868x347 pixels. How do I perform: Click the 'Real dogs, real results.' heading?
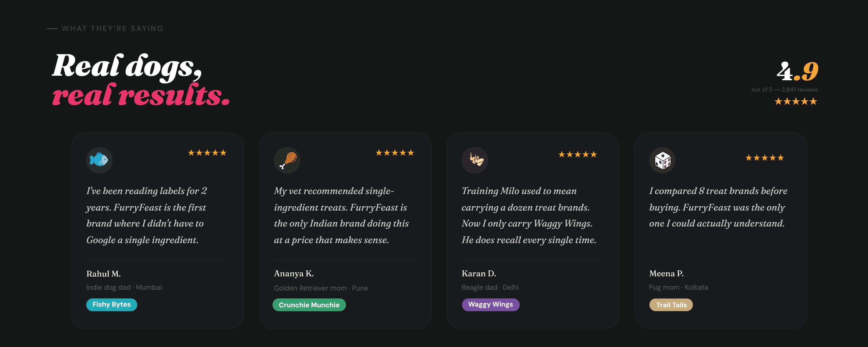pos(141,80)
